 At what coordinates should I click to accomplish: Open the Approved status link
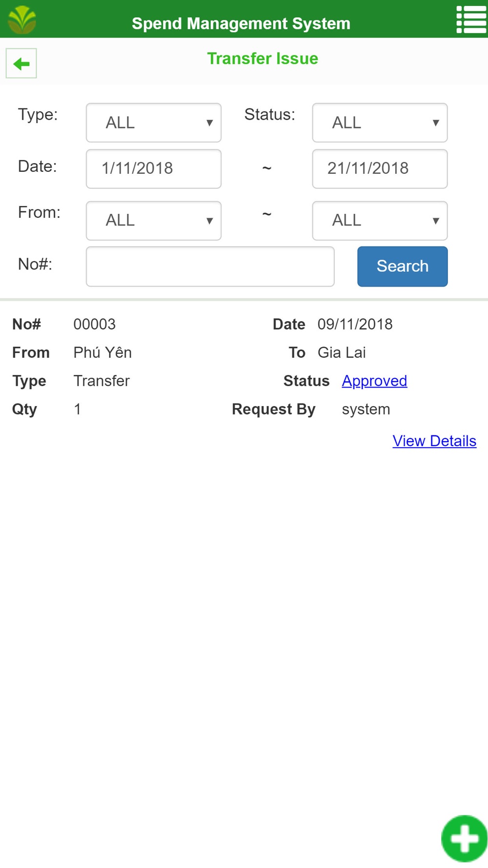374,381
